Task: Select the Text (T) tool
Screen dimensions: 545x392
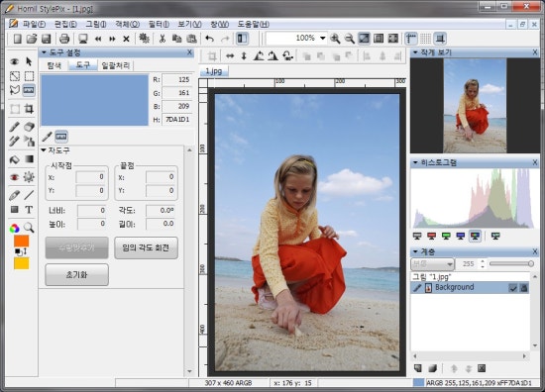Action: coord(29,210)
